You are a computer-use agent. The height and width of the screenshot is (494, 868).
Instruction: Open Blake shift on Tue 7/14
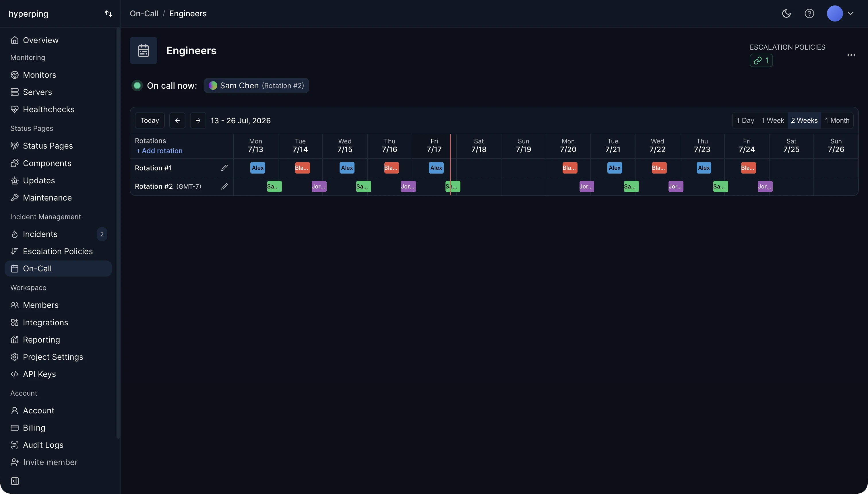302,168
